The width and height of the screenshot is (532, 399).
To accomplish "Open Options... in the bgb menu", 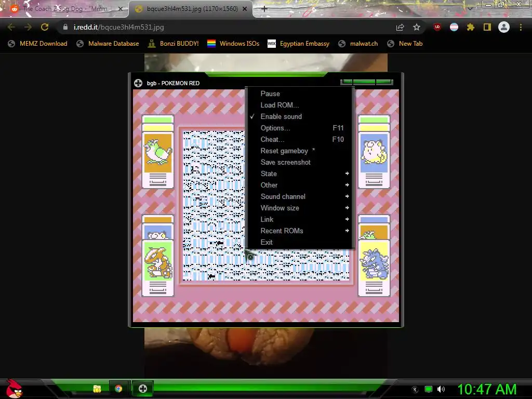I will pos(300,128).
